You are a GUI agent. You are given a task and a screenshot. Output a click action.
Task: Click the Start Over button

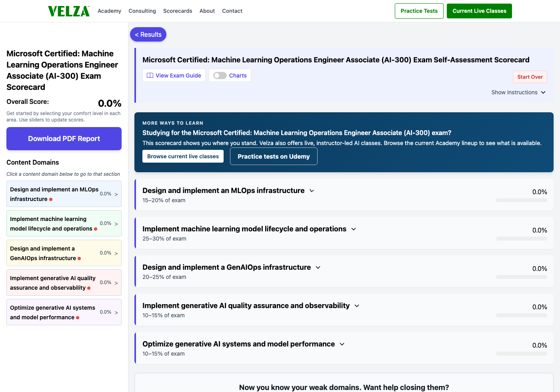coord(530,77)
